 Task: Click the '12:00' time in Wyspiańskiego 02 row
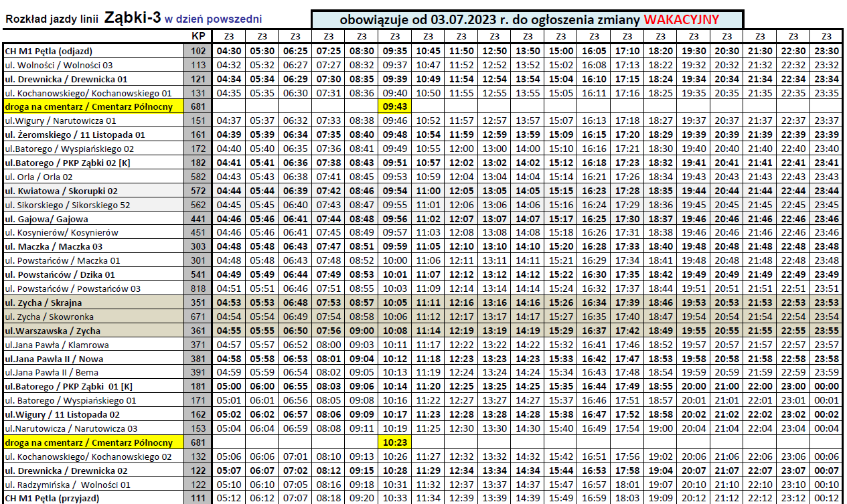pyautogui.click(x=461, y=149)
